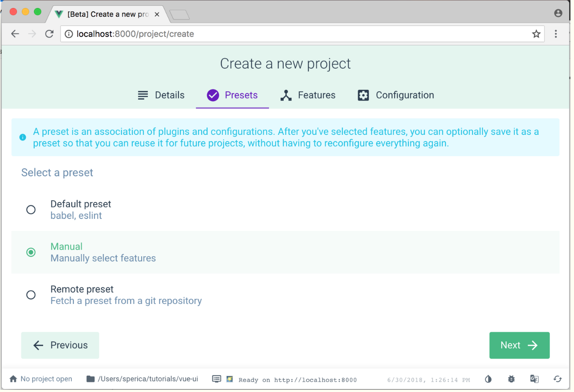Open the translate language icon
Screen dimensions: 574x392
tap(534, 379)
